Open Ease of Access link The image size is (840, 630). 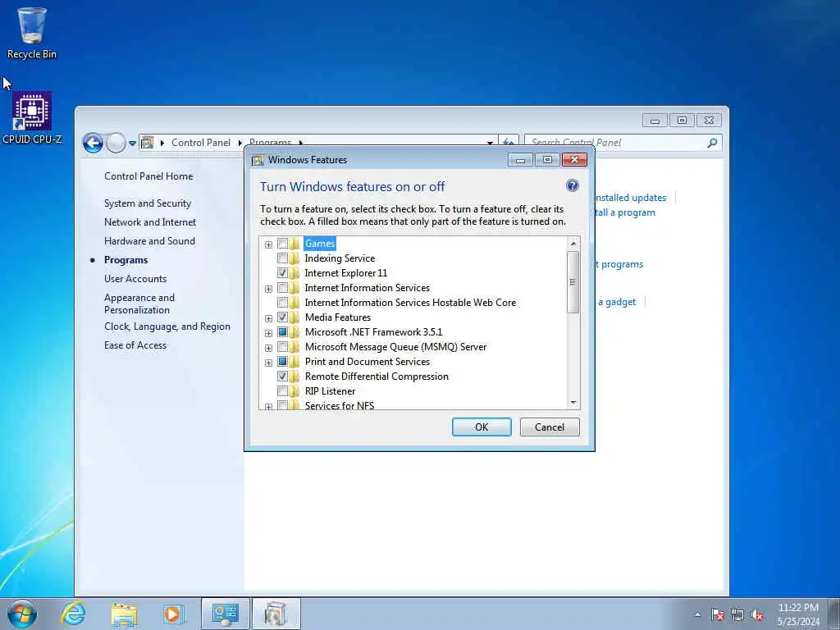click(135, 345)
